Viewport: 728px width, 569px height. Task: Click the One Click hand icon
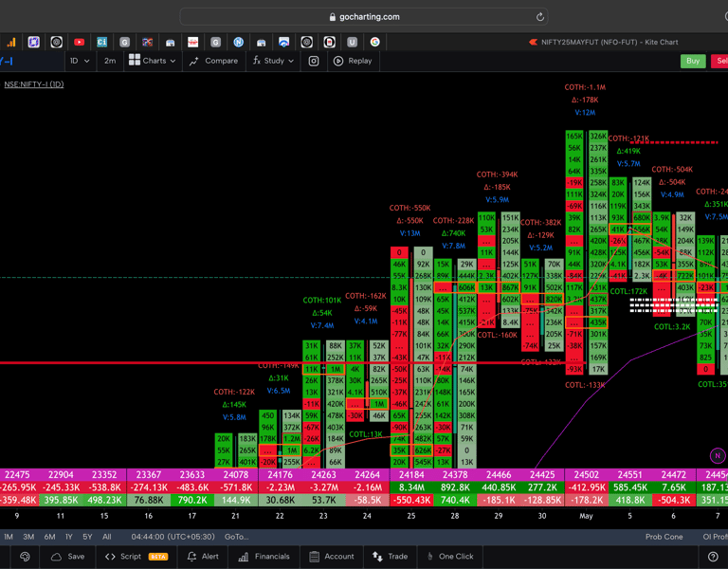coord(430,557)
